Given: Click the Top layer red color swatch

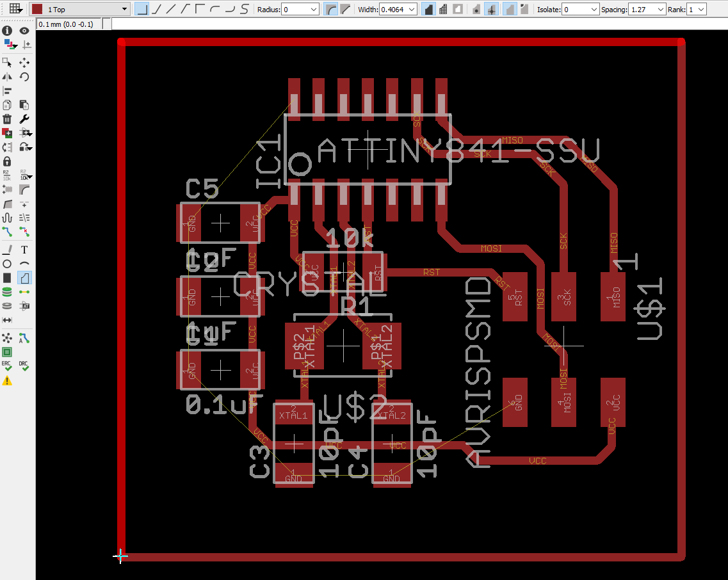Looking at the screenshot, I should (x=37, y=9).
